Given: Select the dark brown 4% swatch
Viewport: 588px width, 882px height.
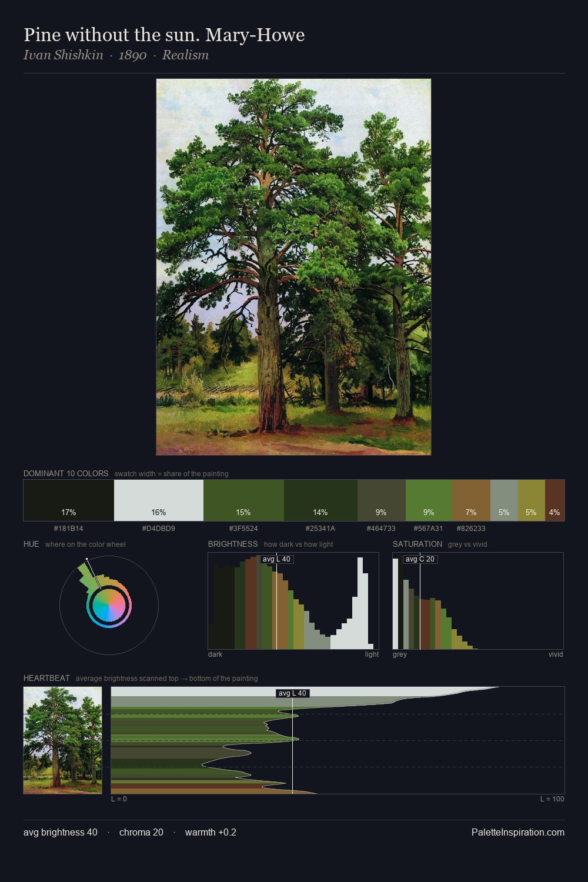Looking at the screenshot, I should (554, 500).
